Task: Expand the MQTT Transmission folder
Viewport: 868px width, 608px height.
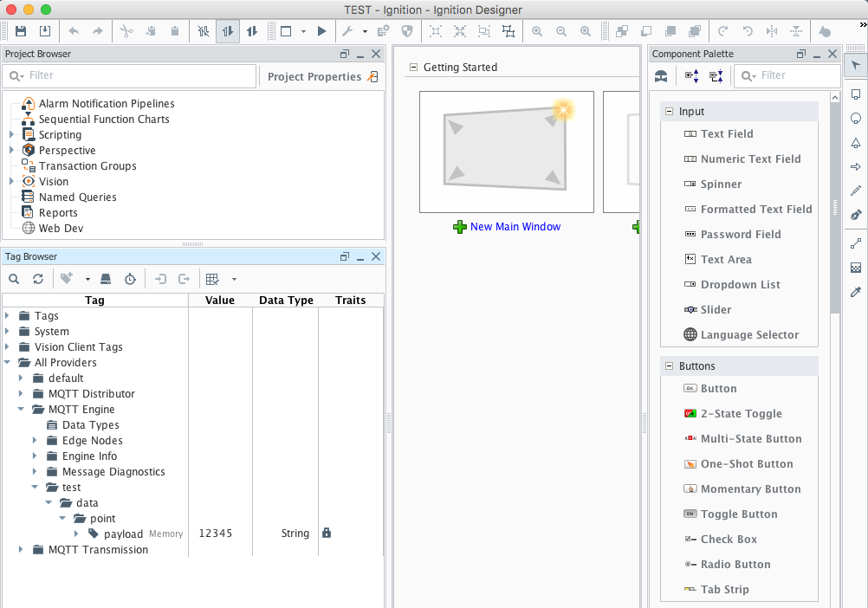Action: pyautogui.click(x=21, y=549)
